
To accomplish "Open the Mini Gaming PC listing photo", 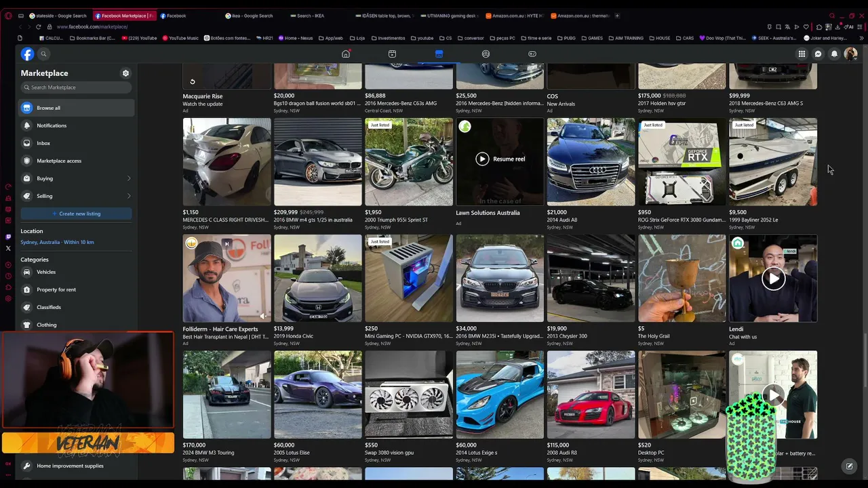I will [x=408, y=279].
